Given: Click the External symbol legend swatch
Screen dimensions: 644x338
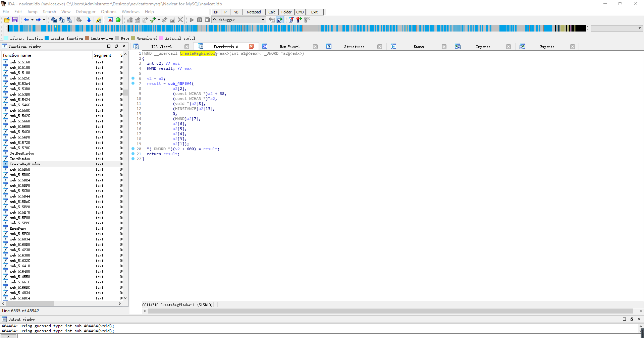Looking at the screenshot, I should coord(161,38).
